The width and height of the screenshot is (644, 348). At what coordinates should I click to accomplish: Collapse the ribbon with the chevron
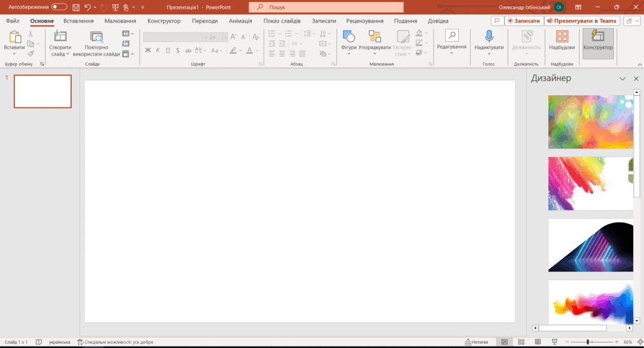(x=639, y=64)
